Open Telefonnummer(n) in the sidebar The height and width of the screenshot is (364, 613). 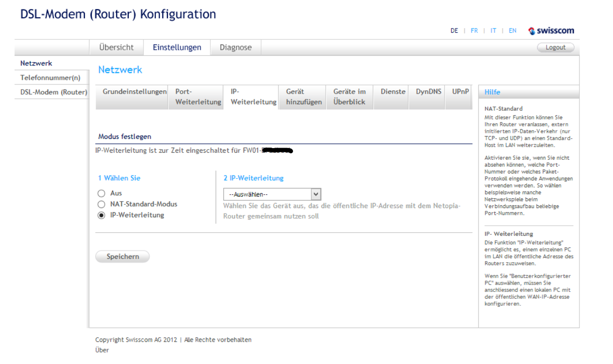(x=50, y=78)
